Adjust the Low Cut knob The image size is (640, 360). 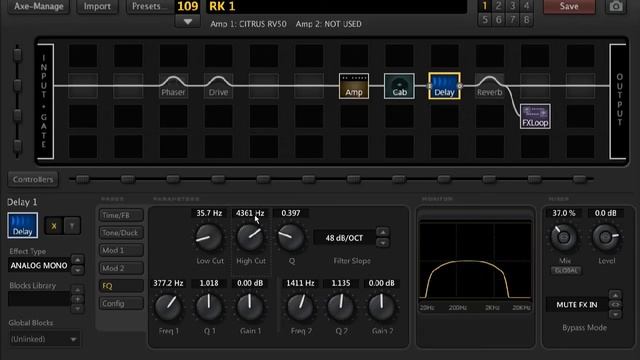(209, 238)
